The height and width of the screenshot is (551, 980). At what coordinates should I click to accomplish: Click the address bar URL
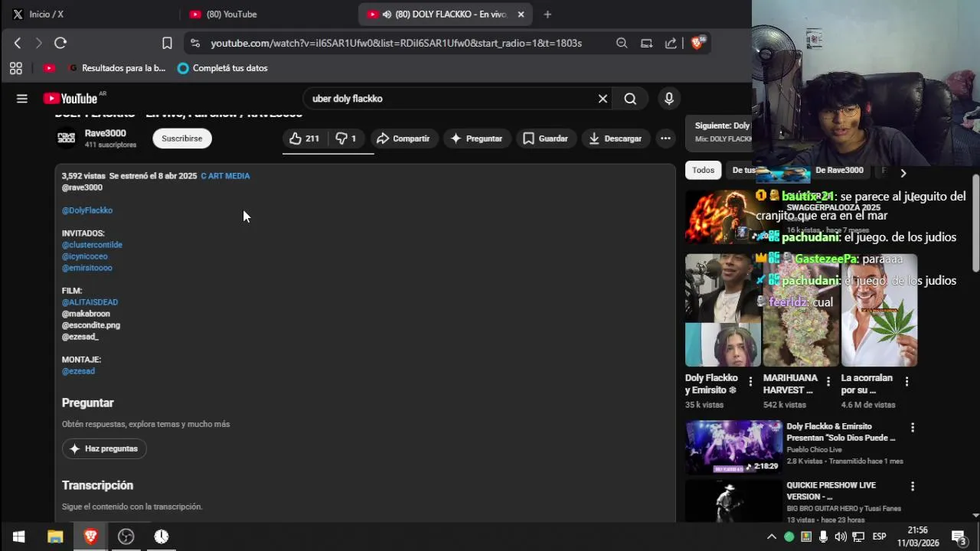coord(396,44)
